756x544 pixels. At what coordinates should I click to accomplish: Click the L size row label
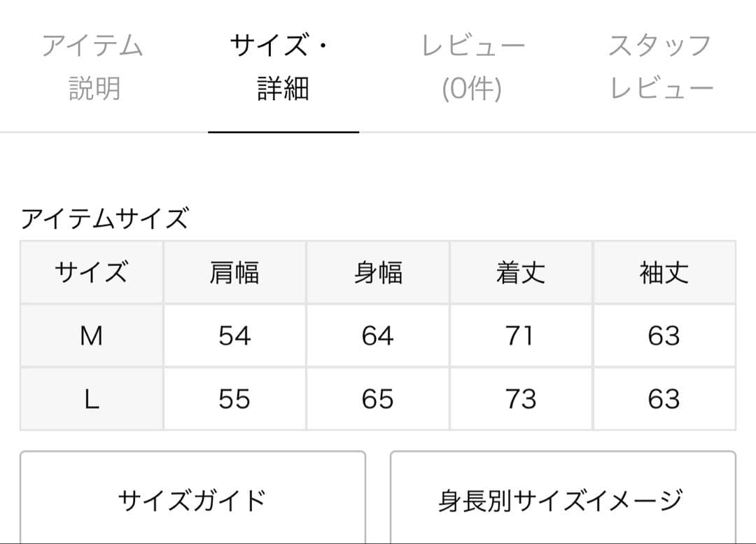[92, 399]
